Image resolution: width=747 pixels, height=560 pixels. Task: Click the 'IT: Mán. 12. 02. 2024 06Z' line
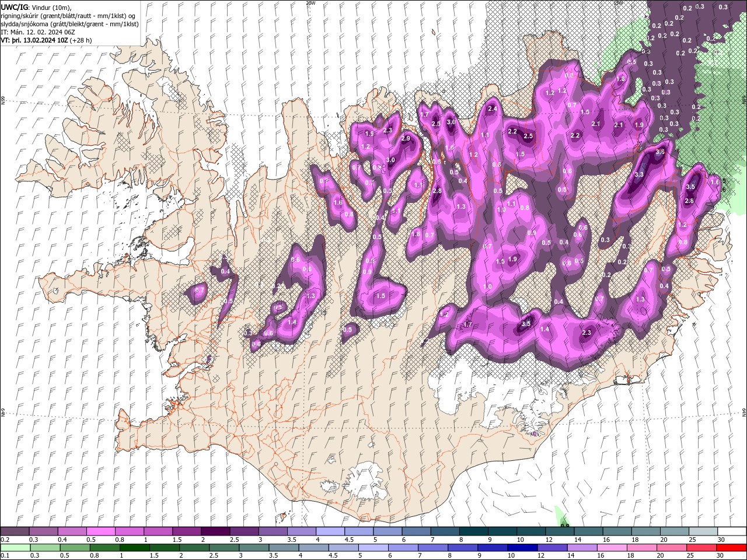[38, 32]
